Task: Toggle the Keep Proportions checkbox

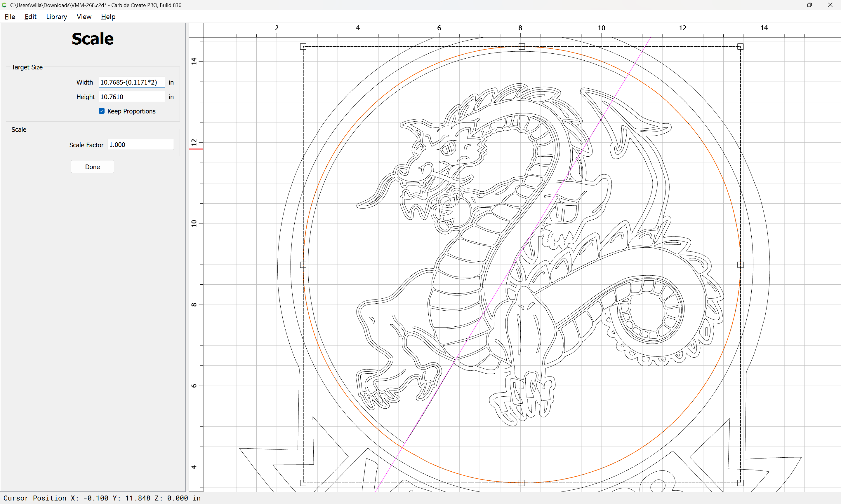Action: [102, 111]
